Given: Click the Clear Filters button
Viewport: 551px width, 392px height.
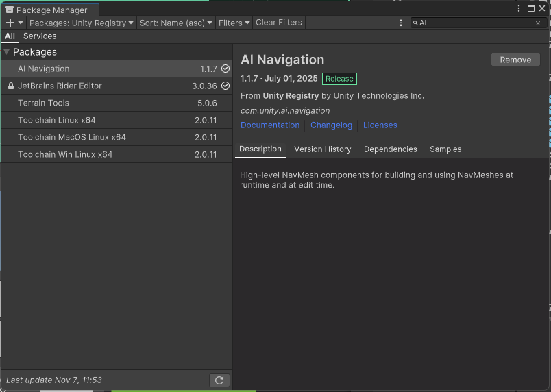Looking at the screenshot, I should 279,23.
